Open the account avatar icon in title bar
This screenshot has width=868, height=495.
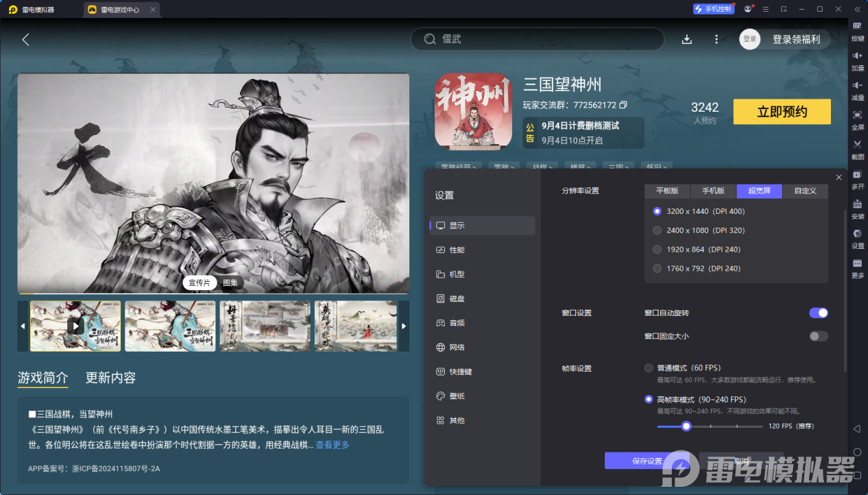(747, 9)
